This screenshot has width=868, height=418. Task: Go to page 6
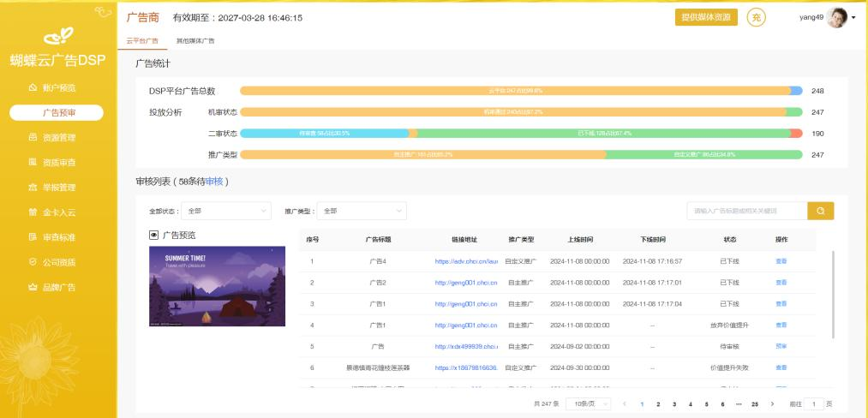[x=722, y=404]
